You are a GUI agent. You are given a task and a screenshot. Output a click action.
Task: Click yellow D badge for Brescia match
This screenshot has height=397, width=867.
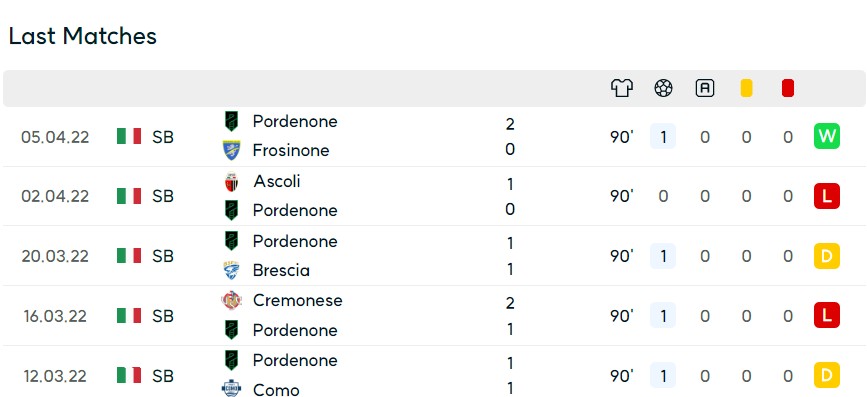pyautogui.click(x=827, y=256)
